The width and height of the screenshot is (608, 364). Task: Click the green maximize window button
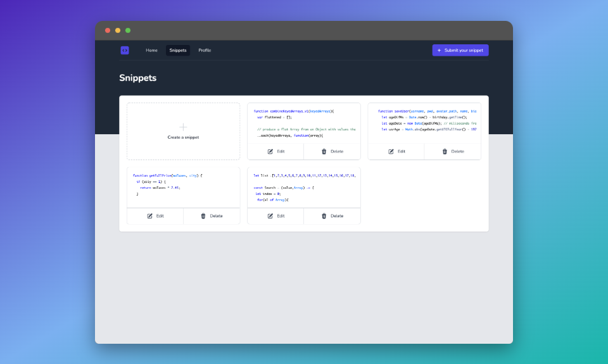[x=128, y=30]
